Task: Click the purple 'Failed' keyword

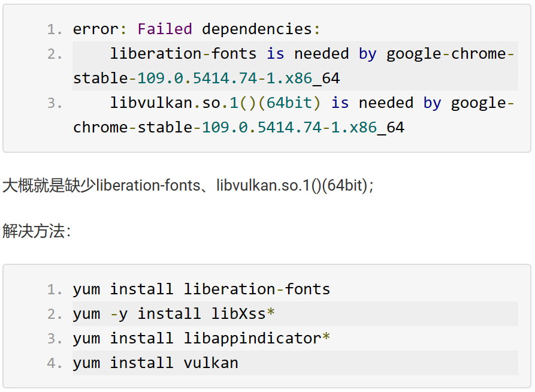Action: coord(165,29)
